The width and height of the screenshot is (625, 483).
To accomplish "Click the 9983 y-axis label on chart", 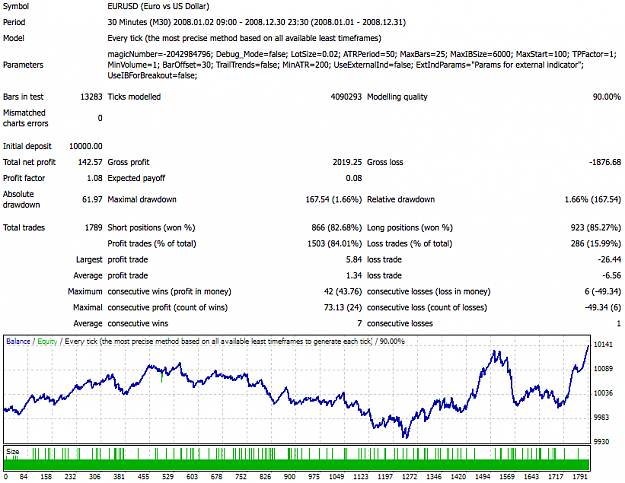I will [601, 417].
